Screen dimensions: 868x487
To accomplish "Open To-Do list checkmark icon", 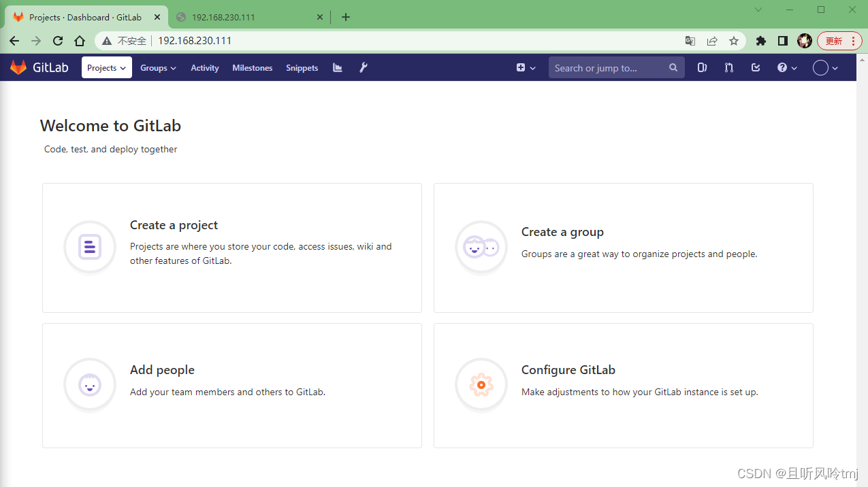I will click(x=756, y=67).
